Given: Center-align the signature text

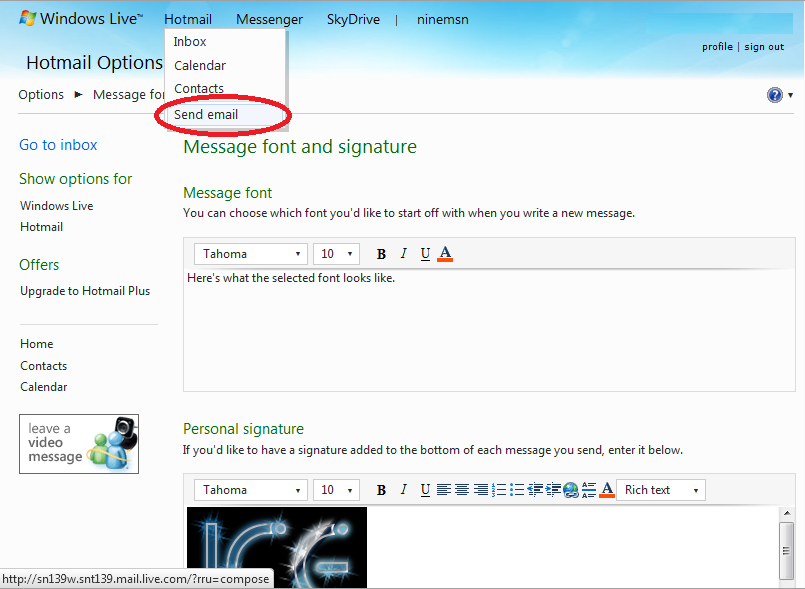Looking at the screenshot, I should click(462, 490).
